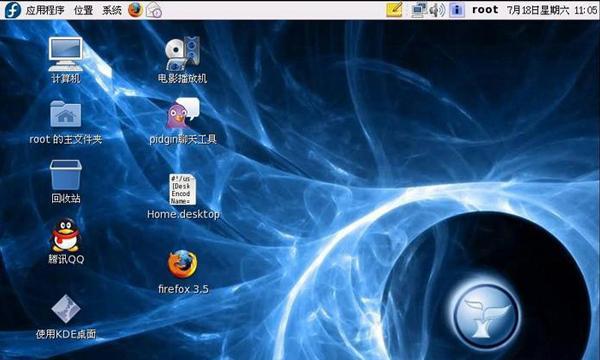
Task: Open the volume speaker control
Action: coord(437,10)
